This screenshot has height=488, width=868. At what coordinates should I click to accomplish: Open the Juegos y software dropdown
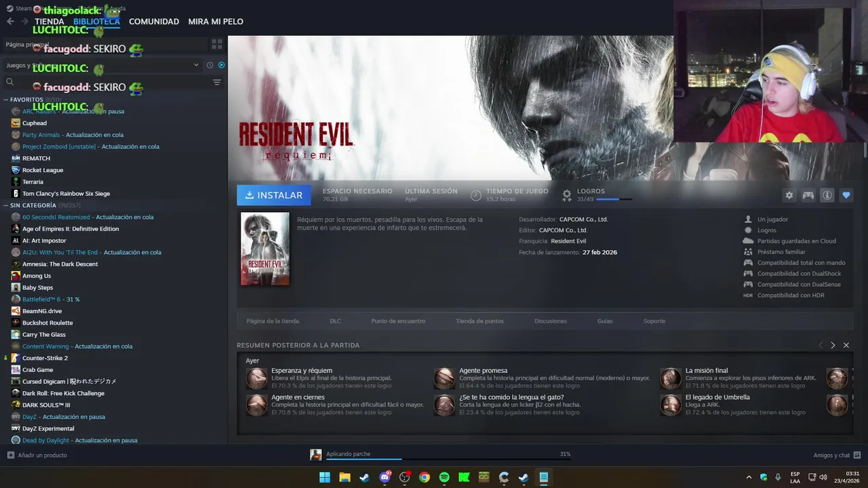(102, 65)
